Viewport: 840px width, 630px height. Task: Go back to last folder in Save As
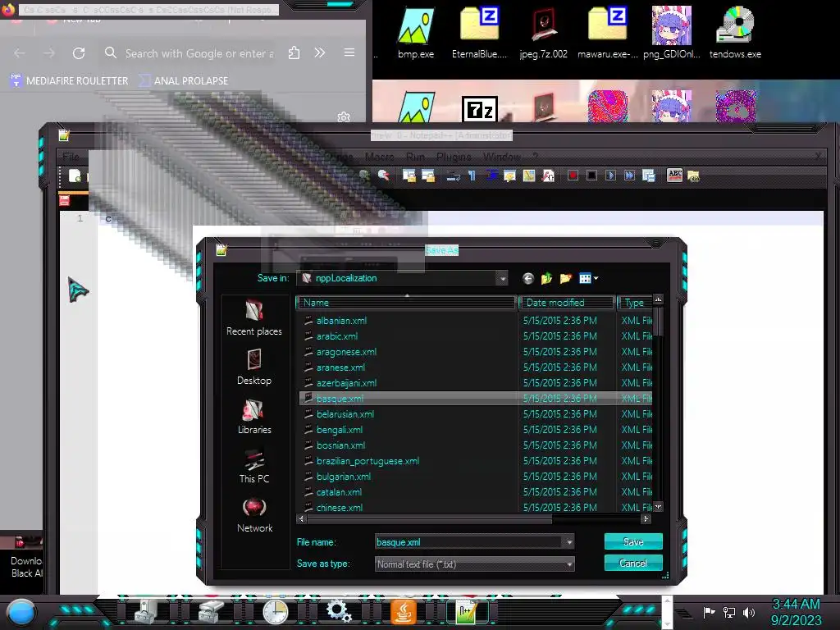click(528, 278)
